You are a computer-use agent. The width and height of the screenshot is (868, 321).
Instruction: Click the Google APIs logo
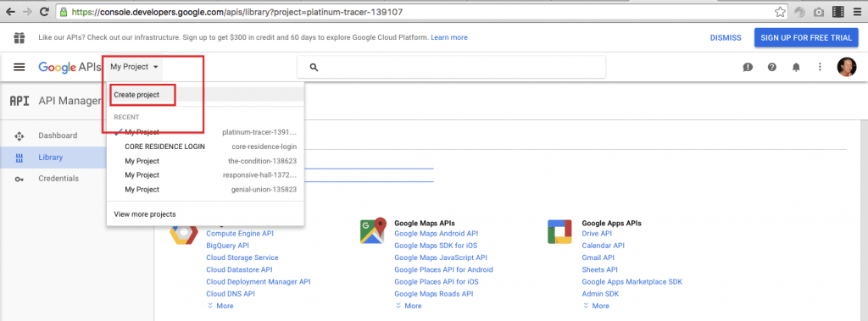coord(70,67)
